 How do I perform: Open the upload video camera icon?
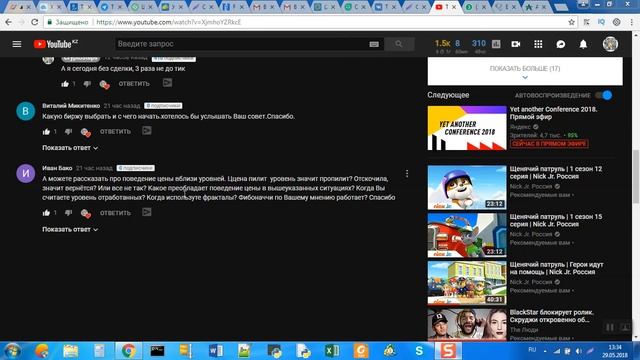pyautogui.click(x=516, y=44)
